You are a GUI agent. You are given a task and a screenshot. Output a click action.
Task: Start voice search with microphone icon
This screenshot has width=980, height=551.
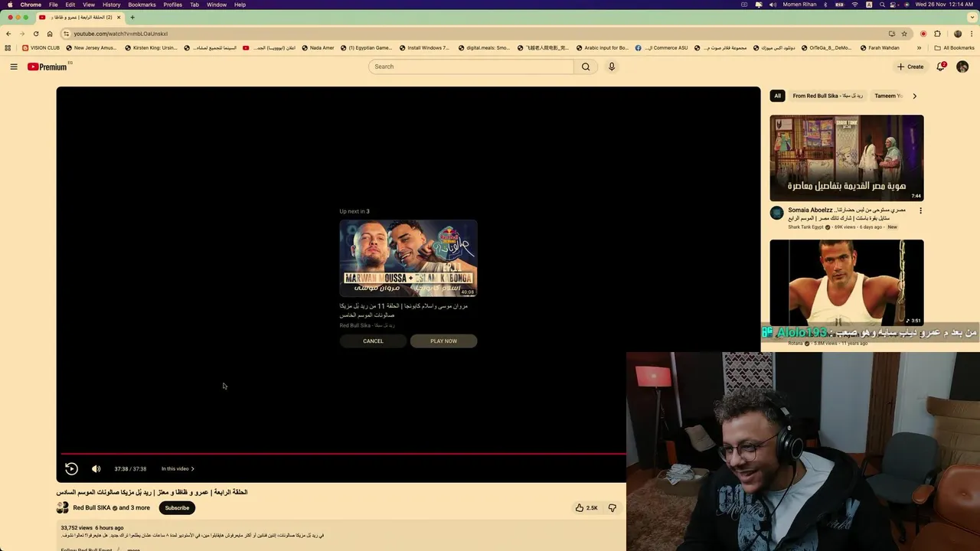[612, 67]
